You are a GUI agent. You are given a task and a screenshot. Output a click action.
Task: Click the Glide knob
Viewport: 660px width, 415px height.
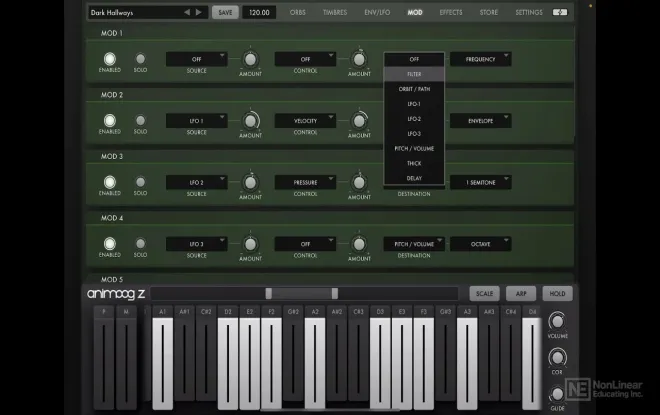coord(557,394)
